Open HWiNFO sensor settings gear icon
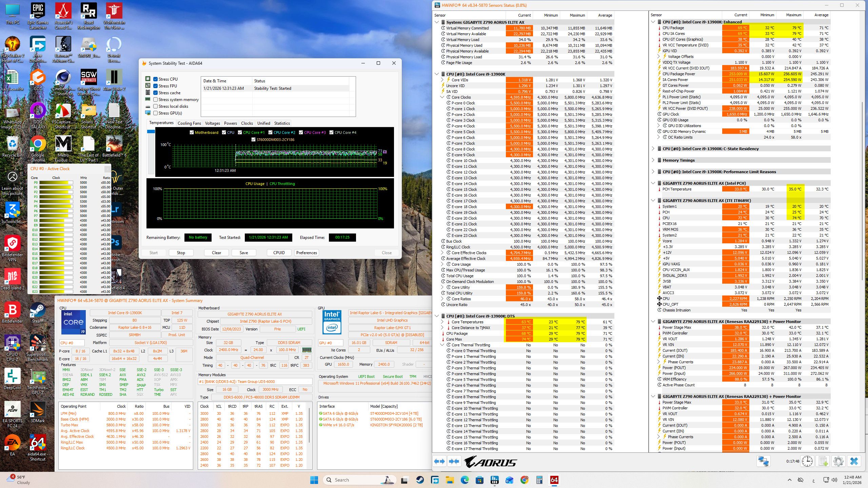The image size is (868, 488). (838, 461)
